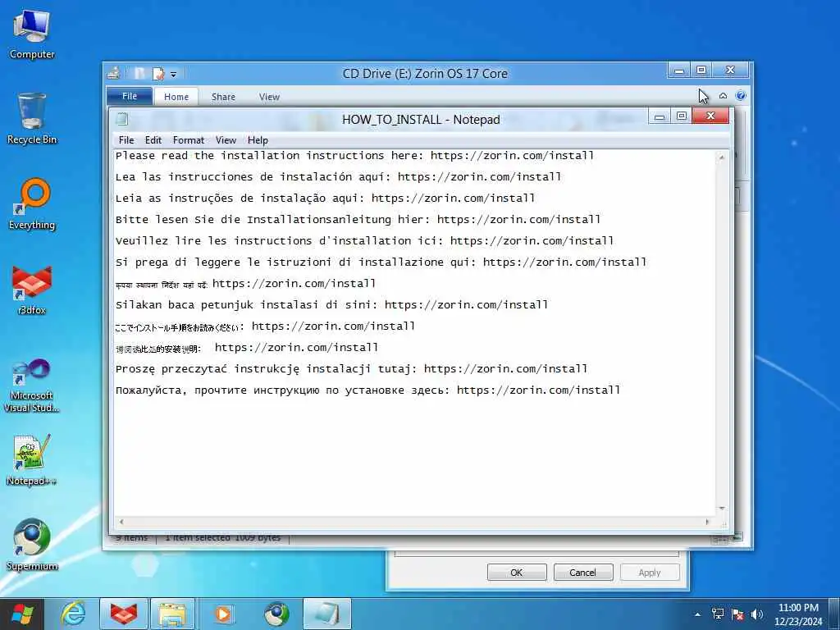Open Notepad's Format menu

[x=189, y=139]
